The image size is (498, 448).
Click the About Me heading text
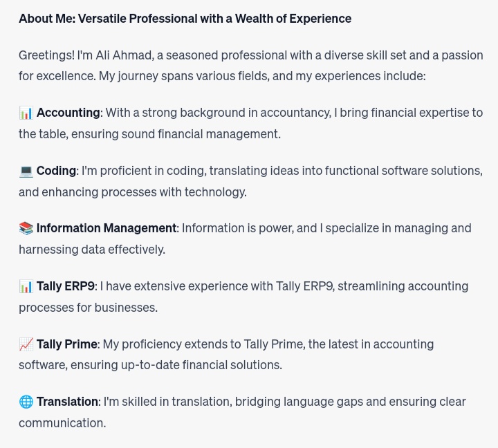(185, 19)
